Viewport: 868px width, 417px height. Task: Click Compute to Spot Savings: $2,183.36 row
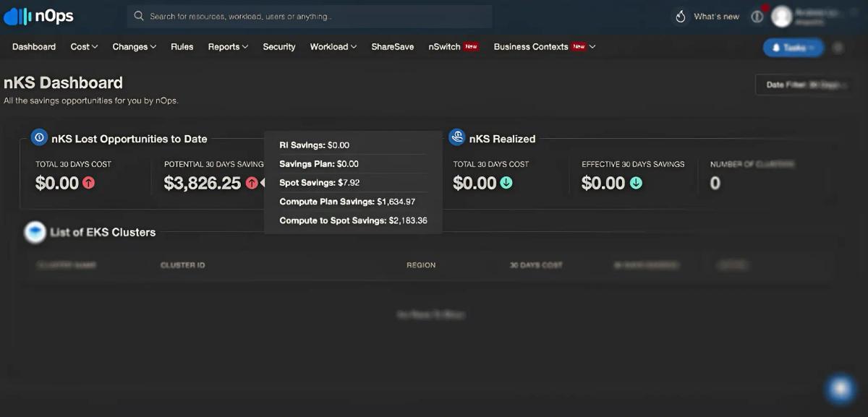pyautogui.click(x=353, y=220)
